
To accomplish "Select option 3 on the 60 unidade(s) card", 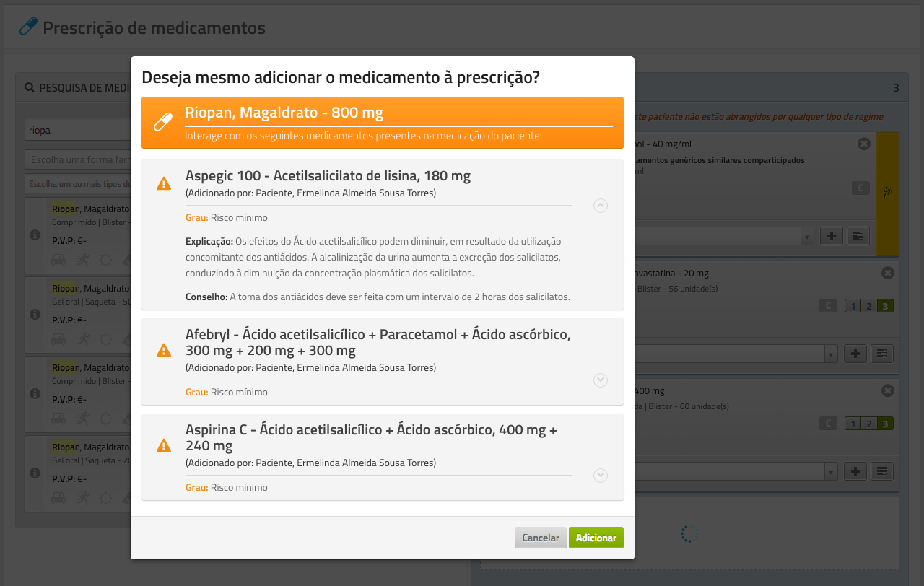I will coord(886,424).
